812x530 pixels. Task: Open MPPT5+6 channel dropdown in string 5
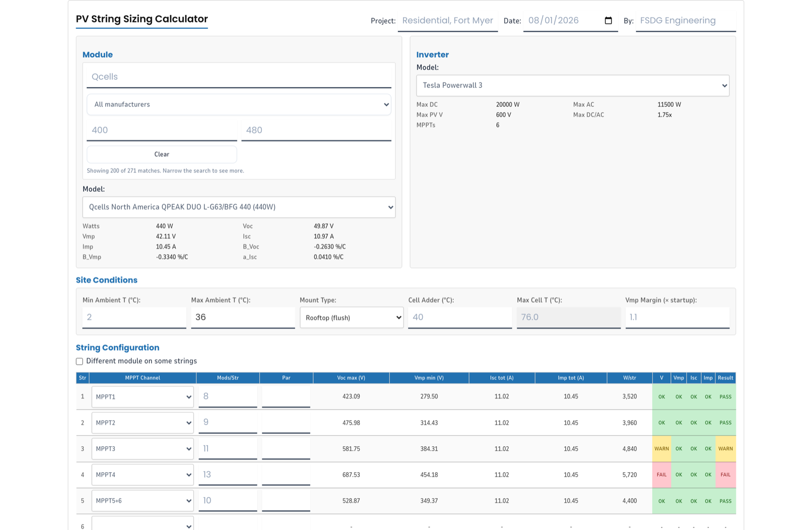click(x=143, y=501)
